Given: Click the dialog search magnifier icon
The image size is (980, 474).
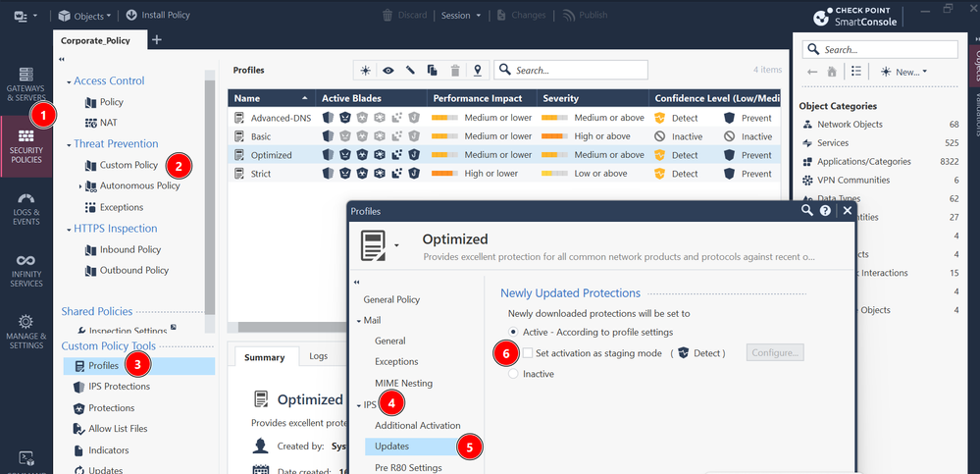Looking at the screenshot, I should point(807,211).
